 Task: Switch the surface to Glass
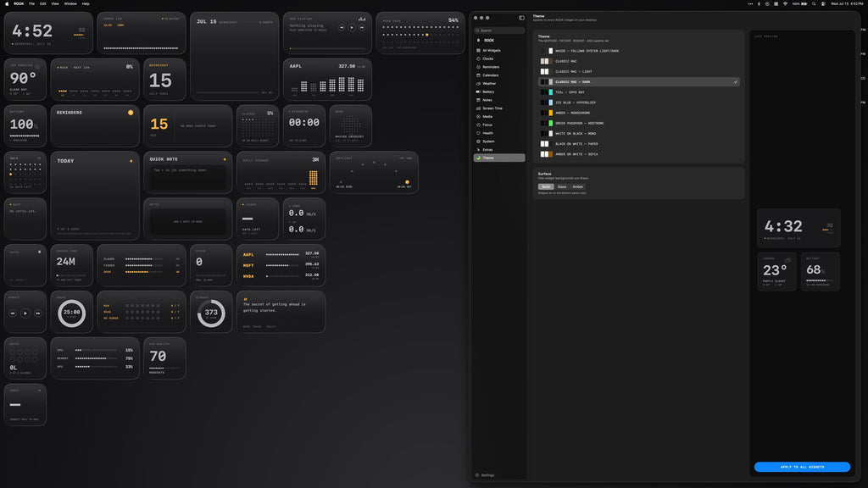(562, 187)
